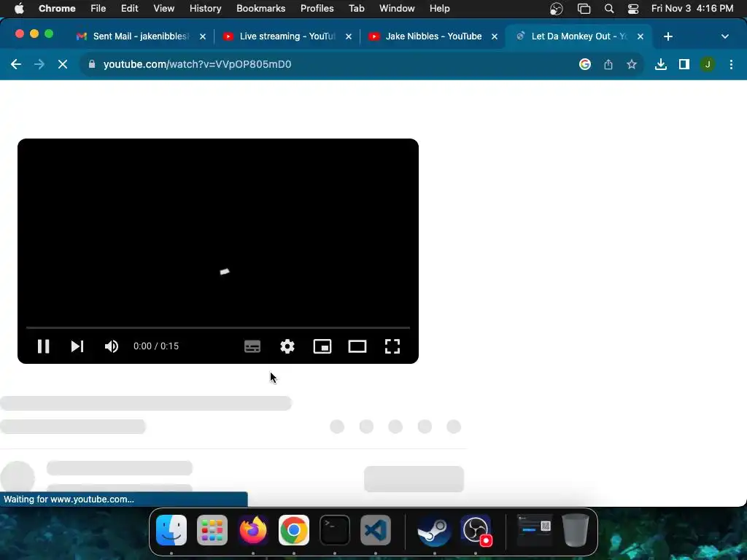Bookmark this tab with star

[x=632, y=64]
